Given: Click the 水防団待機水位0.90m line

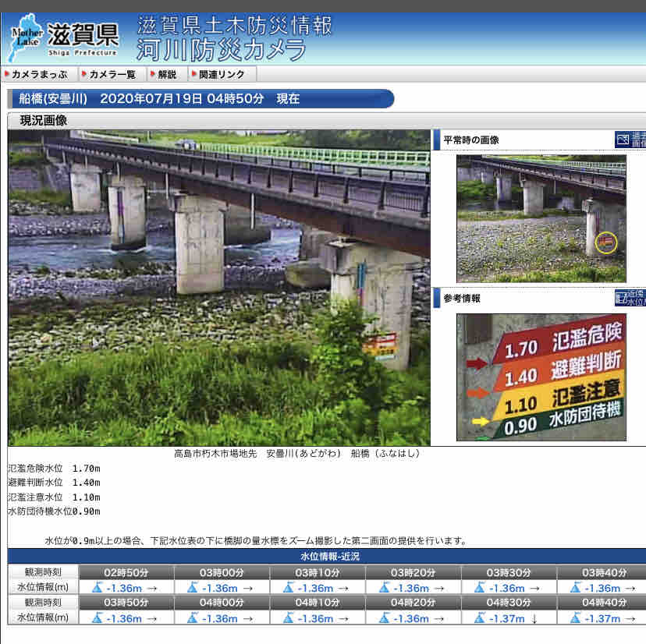Looking at the screenshot, I should [54, 511].
